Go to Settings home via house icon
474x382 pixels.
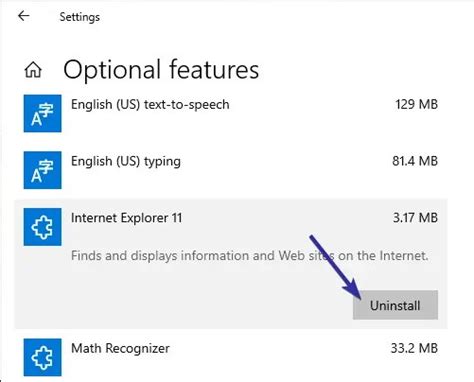click(x=33, y=70)
